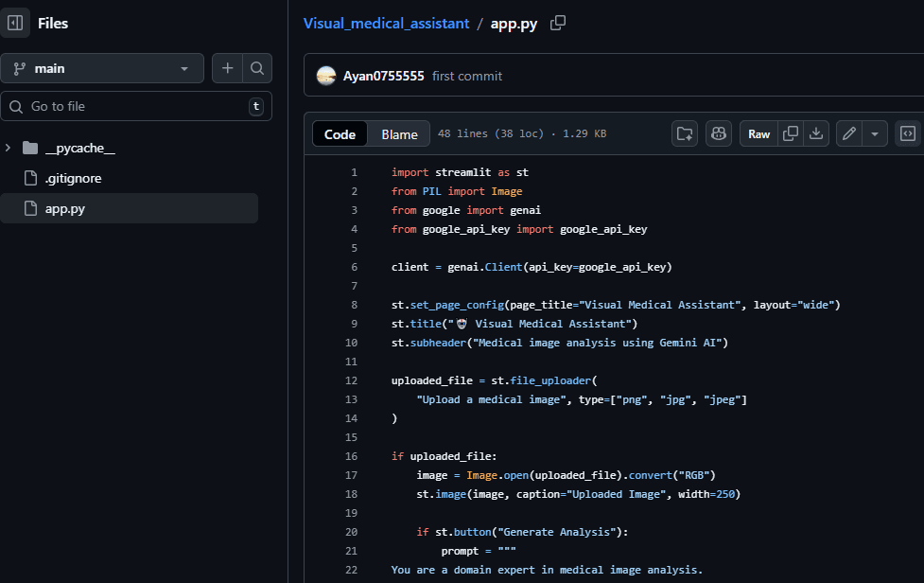
Task: Copy the raw file contents icon
Action: (x=791, y=133)
